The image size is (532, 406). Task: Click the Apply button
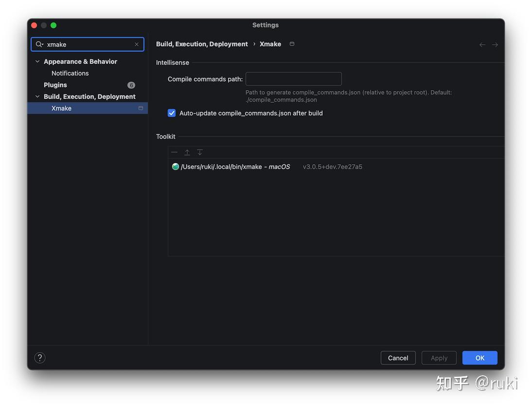tap(439, 358)
